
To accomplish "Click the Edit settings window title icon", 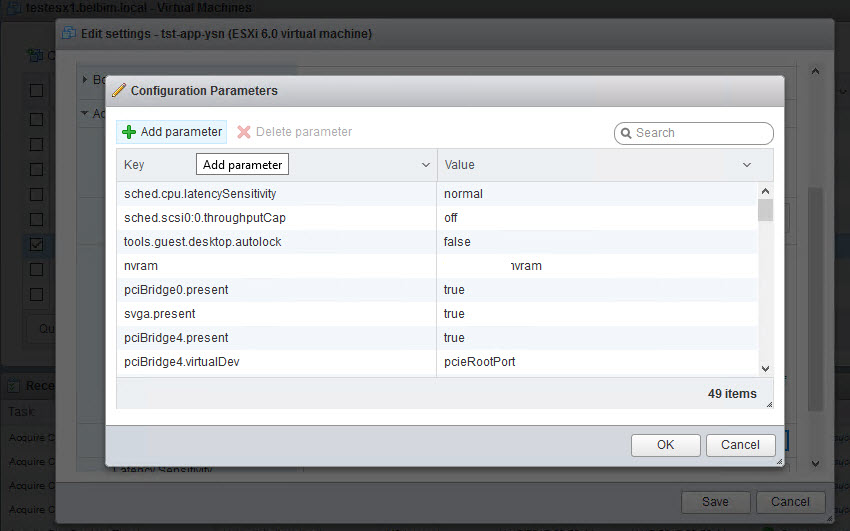I will [x=69, y=34].
